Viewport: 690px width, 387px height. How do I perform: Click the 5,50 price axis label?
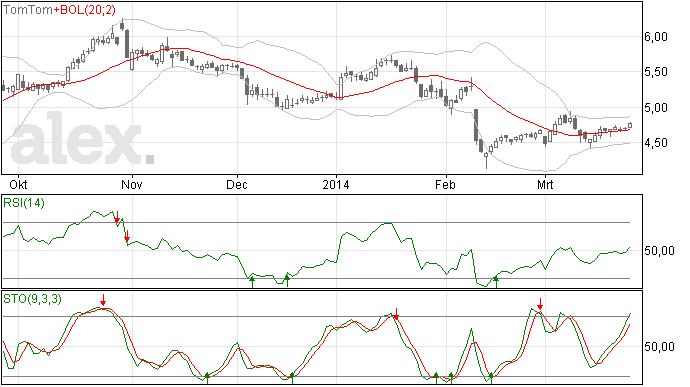[656, 72]
